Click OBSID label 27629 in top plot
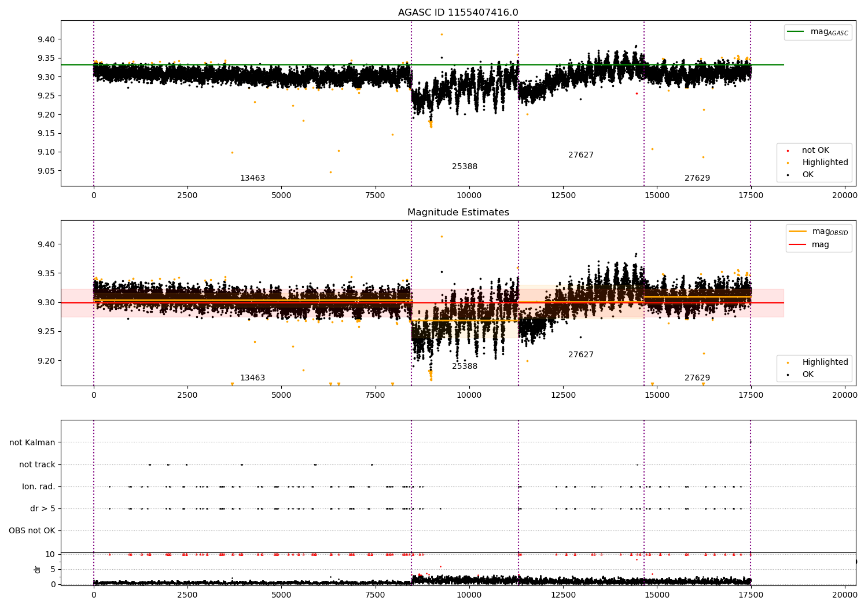The width and height of the screenshot is (868, 608). click(x=697, y=178)
